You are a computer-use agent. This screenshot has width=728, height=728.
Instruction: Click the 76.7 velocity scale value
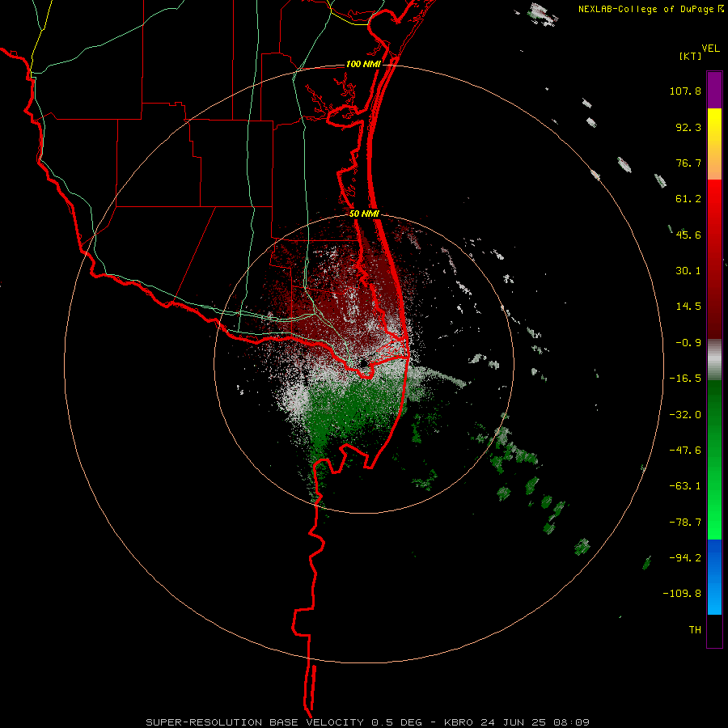(x=688, y=163)
